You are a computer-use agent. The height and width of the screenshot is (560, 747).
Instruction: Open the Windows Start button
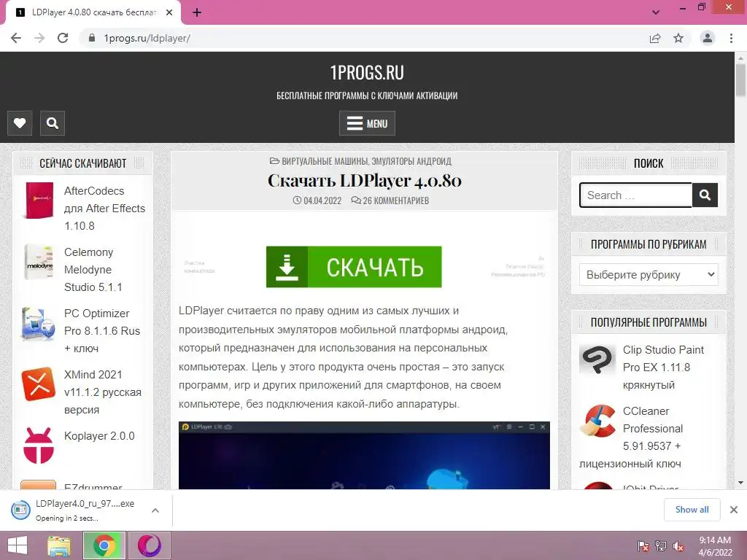coord(18,545)
